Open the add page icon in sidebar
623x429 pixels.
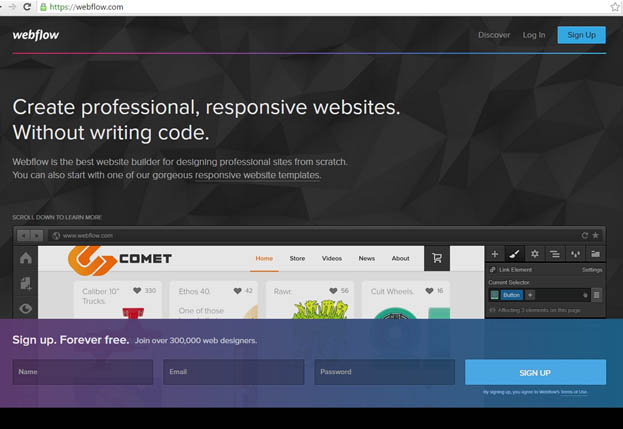26,284
